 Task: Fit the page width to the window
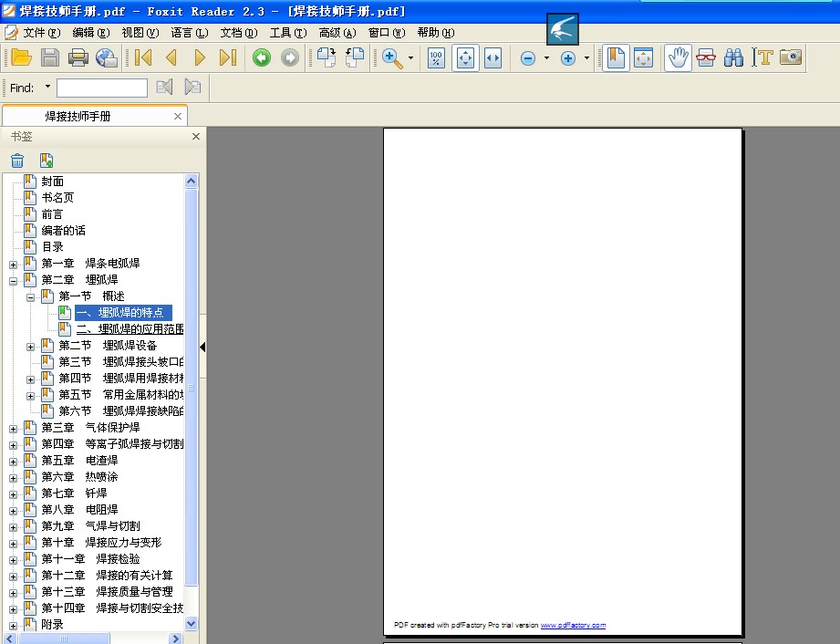pos(493,57)
